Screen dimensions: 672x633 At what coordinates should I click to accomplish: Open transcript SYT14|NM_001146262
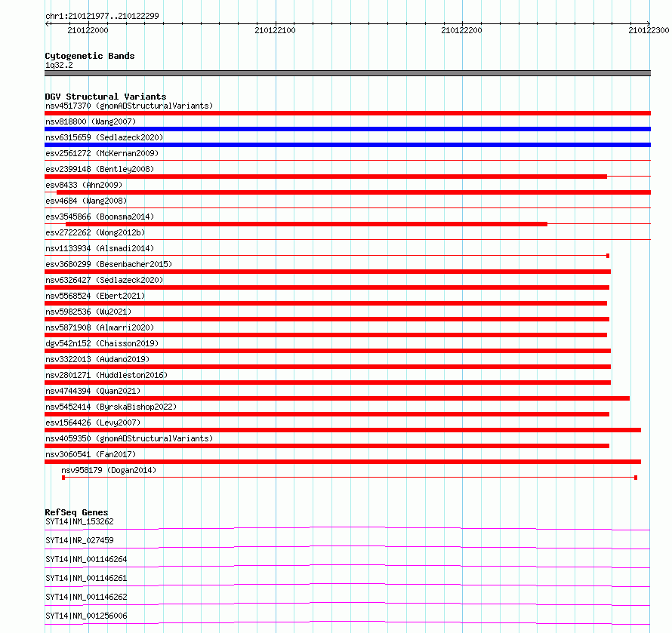(86, 597)
